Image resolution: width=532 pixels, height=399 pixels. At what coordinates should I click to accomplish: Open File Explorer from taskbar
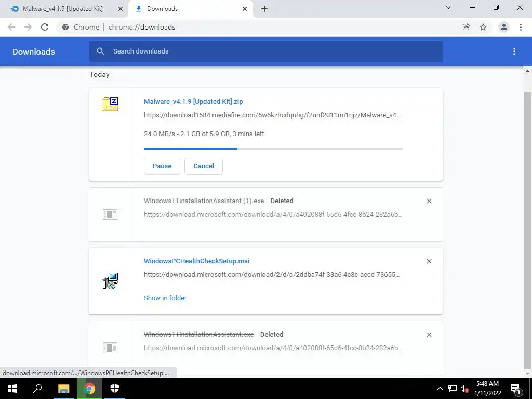63,389
